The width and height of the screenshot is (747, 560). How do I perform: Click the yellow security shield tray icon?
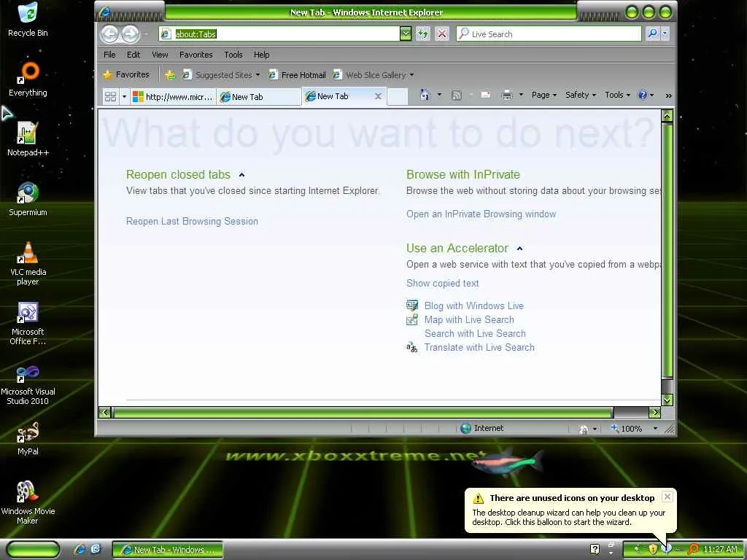click(653, 549)
